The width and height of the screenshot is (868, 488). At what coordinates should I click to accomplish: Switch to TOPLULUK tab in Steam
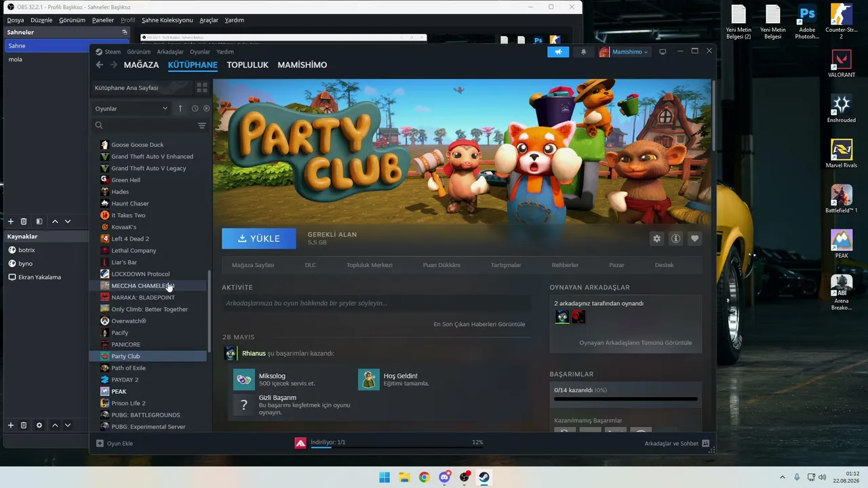pyautogui.click(x=248, y=65)
